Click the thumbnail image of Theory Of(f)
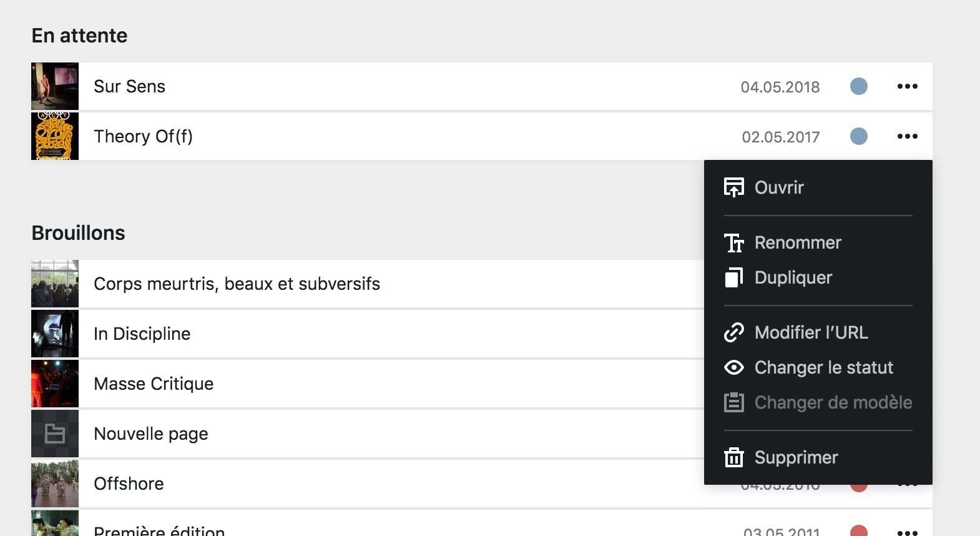This screenshot has height=536, width=980. pyautogui.click(x=54, y=136)
